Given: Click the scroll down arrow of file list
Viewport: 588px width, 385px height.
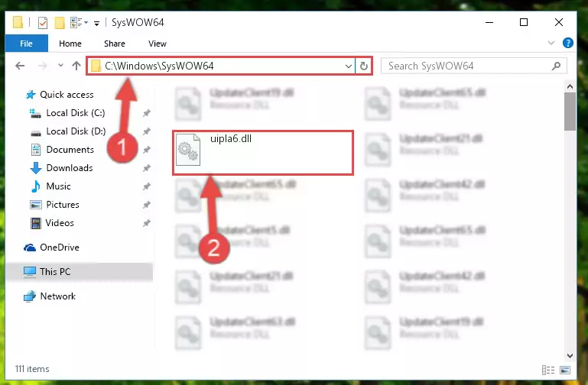Looking at the screenshot, I should point(570,356).
